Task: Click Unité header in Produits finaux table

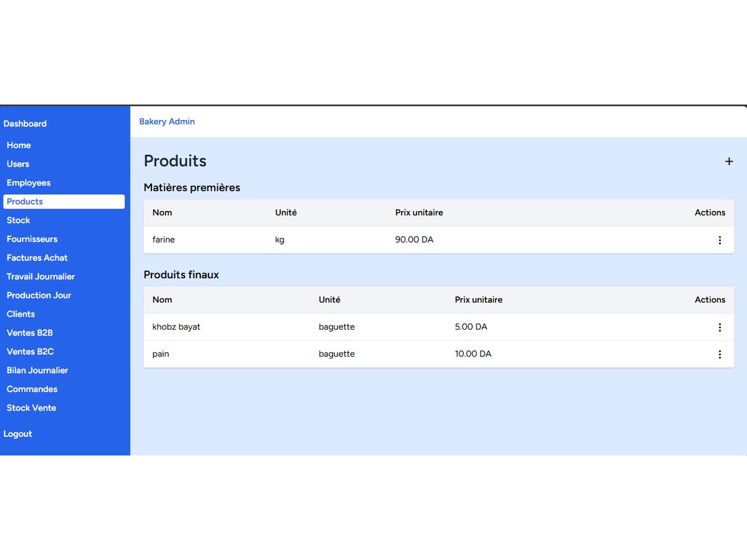Action: point(329,300)
